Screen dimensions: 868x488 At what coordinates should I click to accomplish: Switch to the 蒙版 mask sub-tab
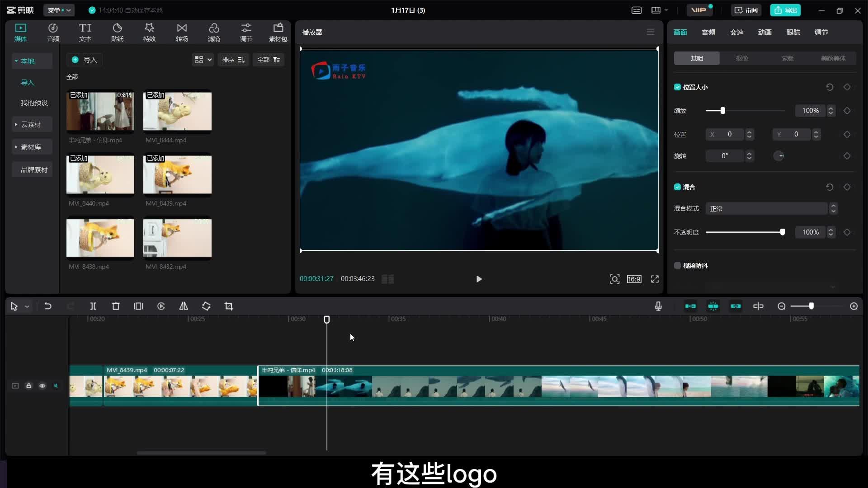click(x=788, y=58)
